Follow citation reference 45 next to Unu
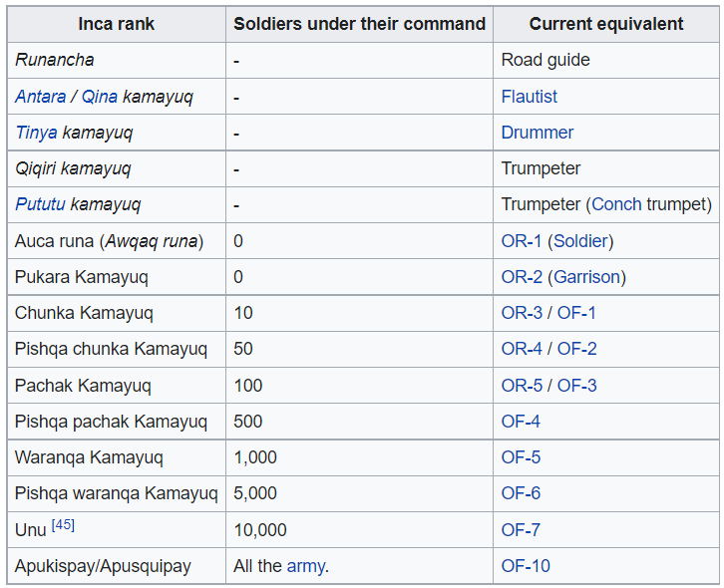 [x=63, y=525]
